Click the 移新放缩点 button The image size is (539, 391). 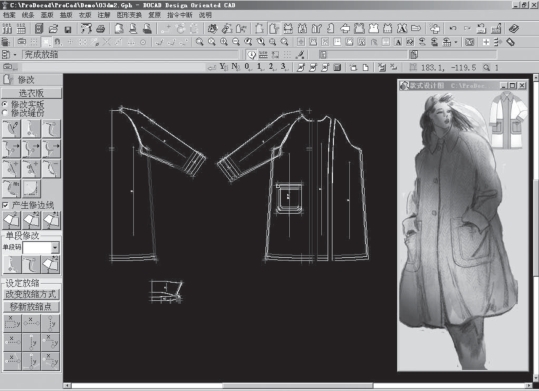[x=31, y=307]
